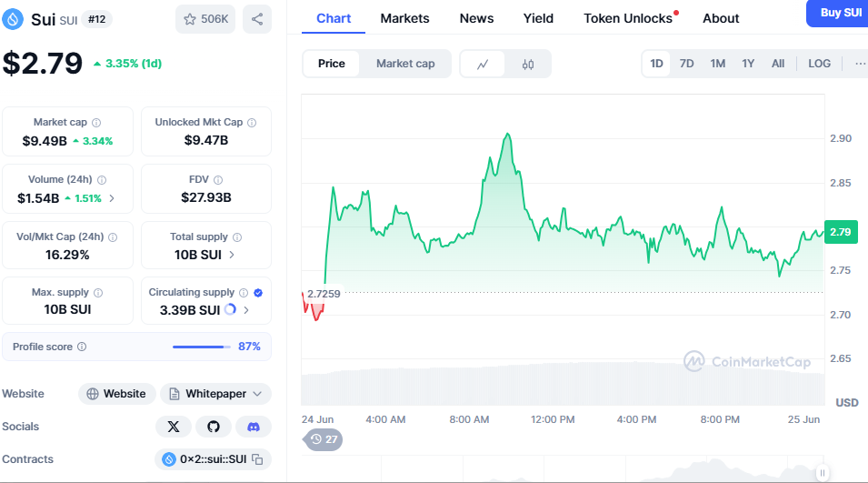Click the green 2.79 current price label
The height and width of the screenshot is (483, 868).
click(841, 232)
